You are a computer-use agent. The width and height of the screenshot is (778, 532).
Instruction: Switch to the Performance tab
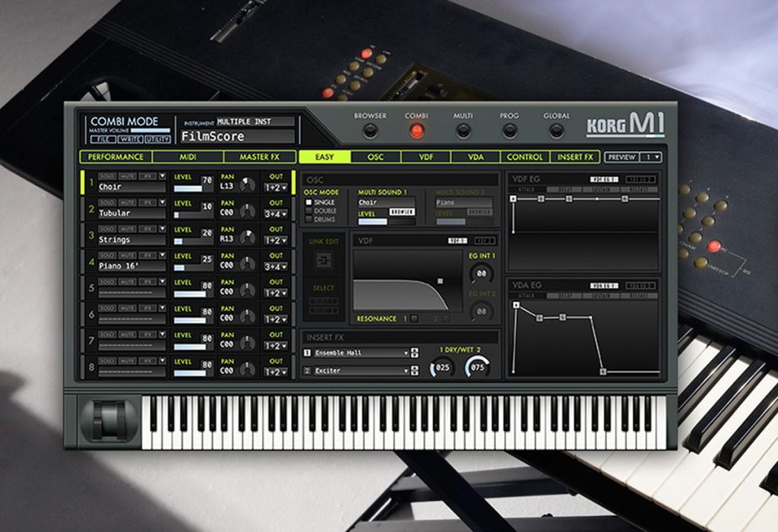[115, 157]
